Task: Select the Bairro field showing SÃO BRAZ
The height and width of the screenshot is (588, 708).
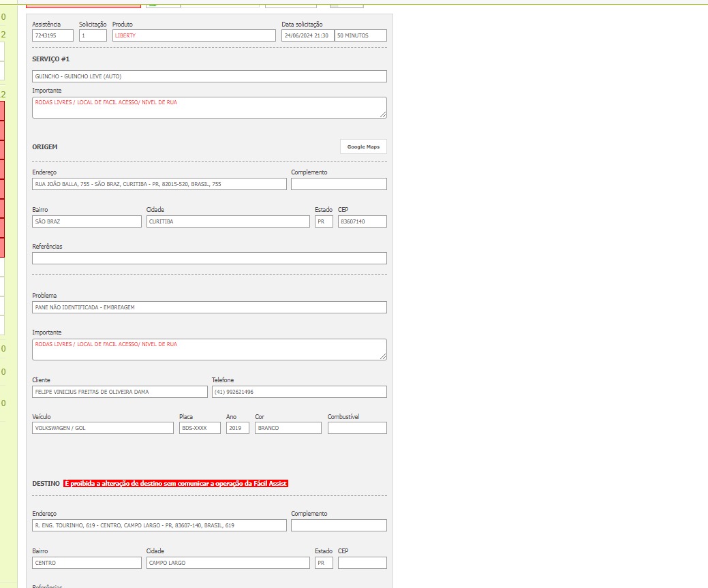Action: tap(87, 221)
